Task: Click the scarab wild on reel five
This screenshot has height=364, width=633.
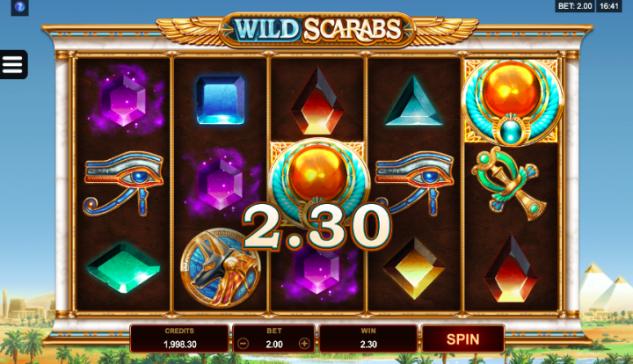Action: (x=512, y=102)
